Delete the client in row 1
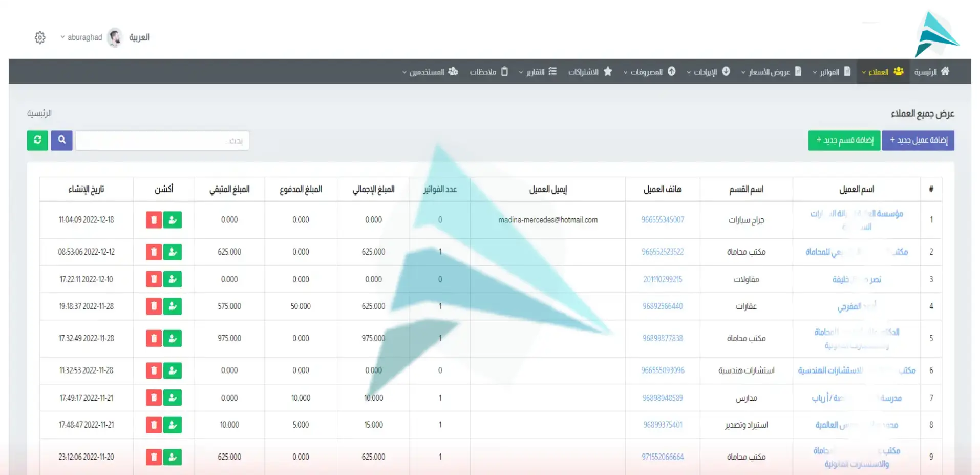The width and height of the screenshot is (980, 475). (x=154, y=220)
